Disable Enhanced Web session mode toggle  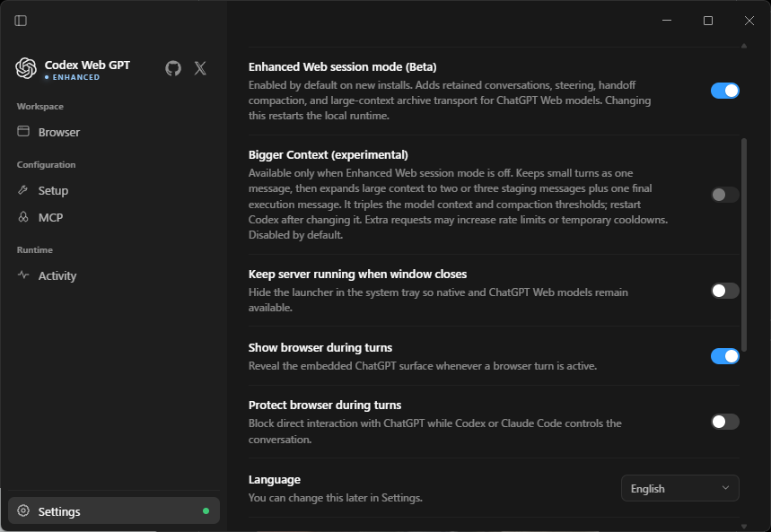pyautogui.click(x=725, y=91)
